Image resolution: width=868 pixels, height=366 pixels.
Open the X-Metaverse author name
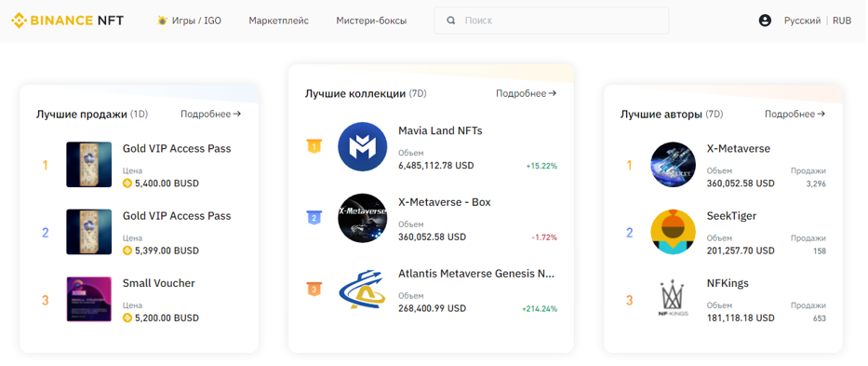click(739, 149)
